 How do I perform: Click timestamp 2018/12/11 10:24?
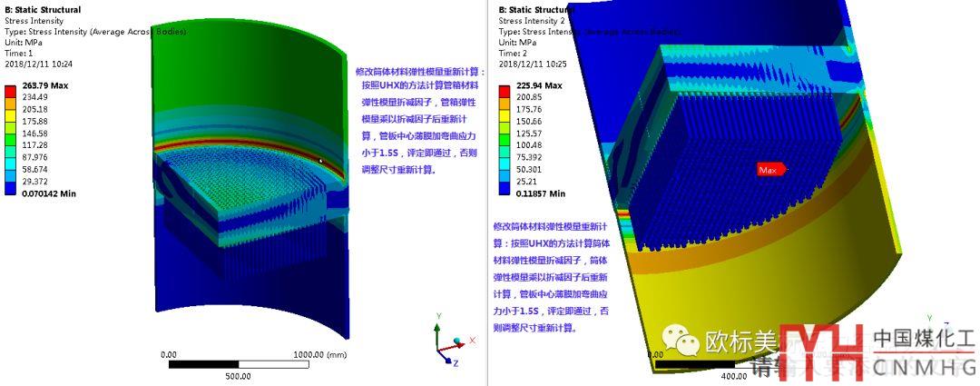coord(39,64)
